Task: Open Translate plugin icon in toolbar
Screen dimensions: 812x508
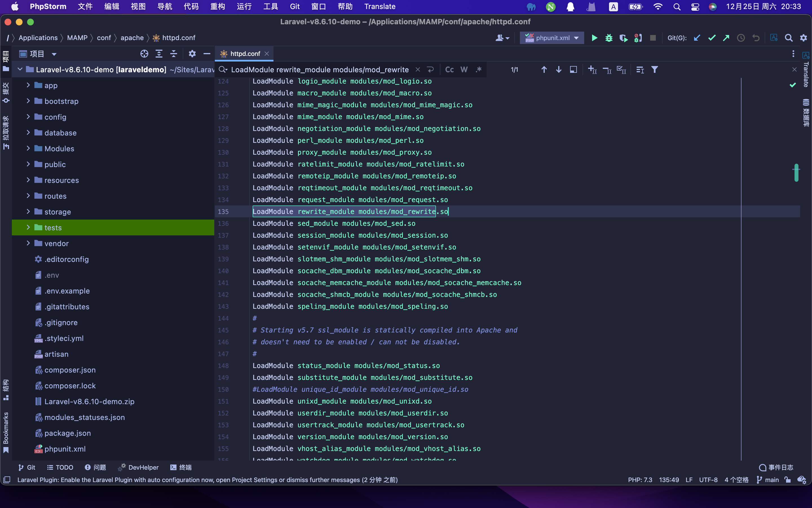Action: coord(774,38)
